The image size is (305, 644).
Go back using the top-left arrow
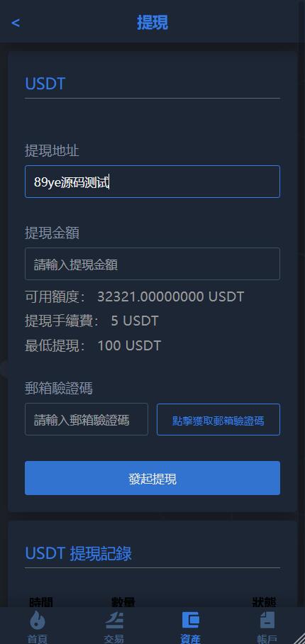pyautogui.click(x=16, y=23)
